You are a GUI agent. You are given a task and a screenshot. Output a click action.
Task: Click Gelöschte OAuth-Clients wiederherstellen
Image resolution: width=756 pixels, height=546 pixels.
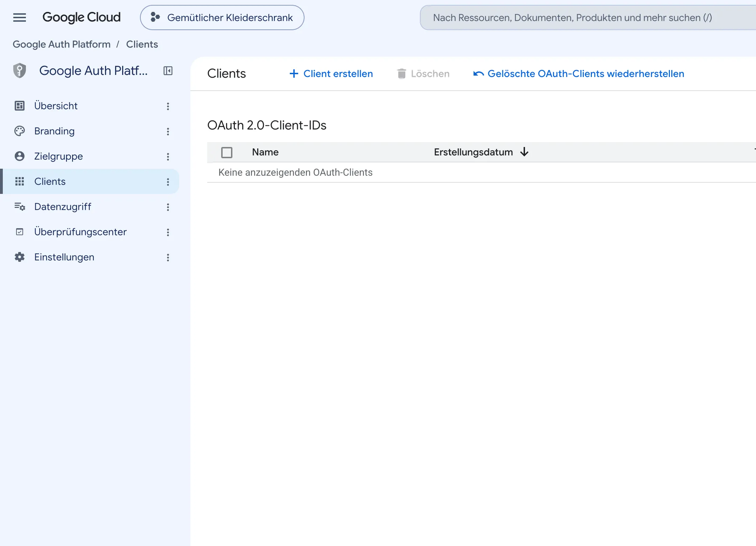coord(579,73)
